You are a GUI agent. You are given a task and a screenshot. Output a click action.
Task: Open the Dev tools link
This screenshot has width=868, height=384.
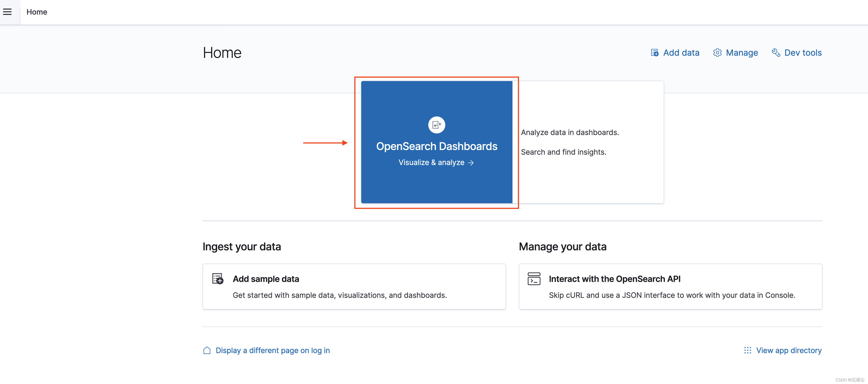(803, 53)
